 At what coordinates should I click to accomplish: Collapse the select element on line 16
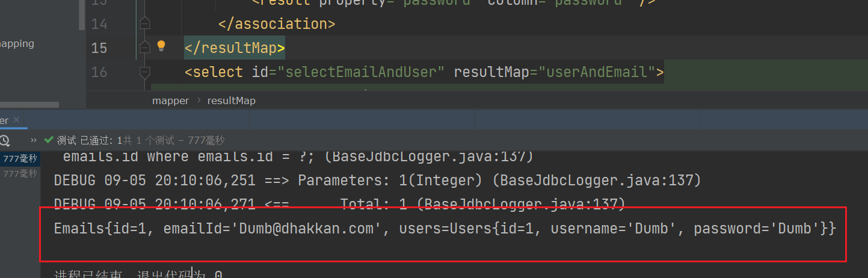point(144,72)
